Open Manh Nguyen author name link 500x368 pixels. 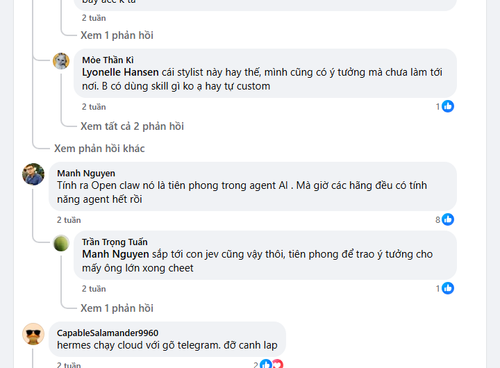tap(86, 173)
